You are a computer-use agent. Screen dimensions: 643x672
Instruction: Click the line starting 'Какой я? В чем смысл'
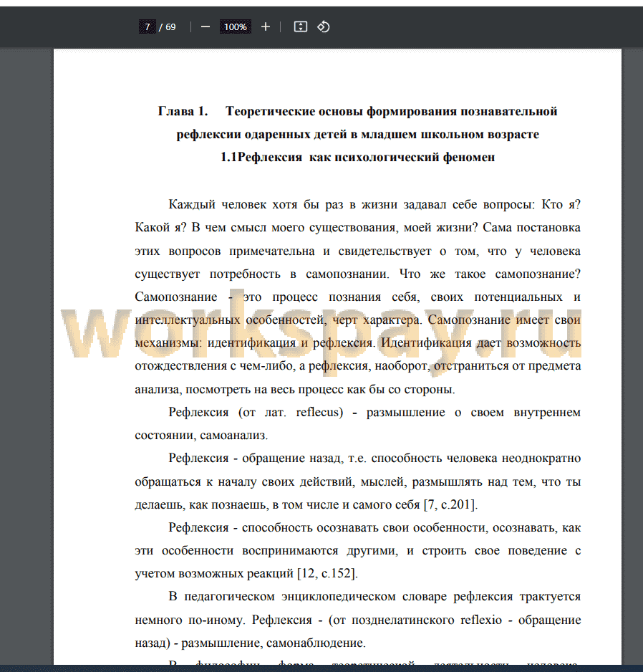point(358,228)
